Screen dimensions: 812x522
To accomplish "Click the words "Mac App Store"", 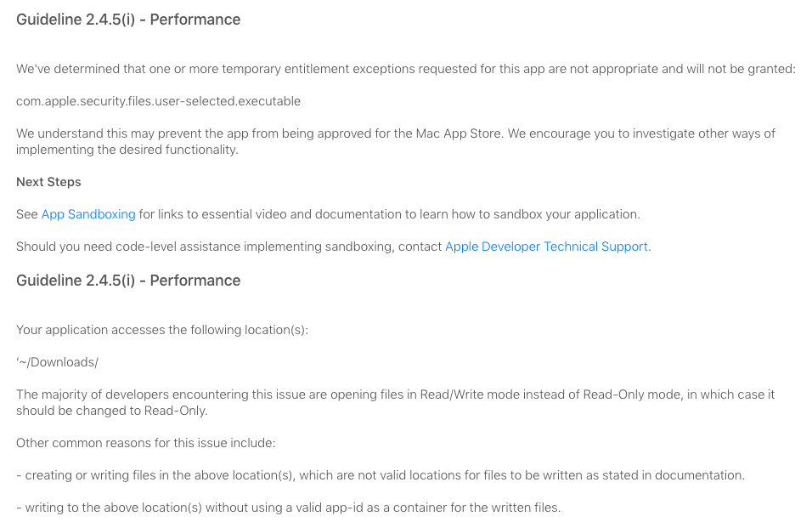I will coord(459,133).
